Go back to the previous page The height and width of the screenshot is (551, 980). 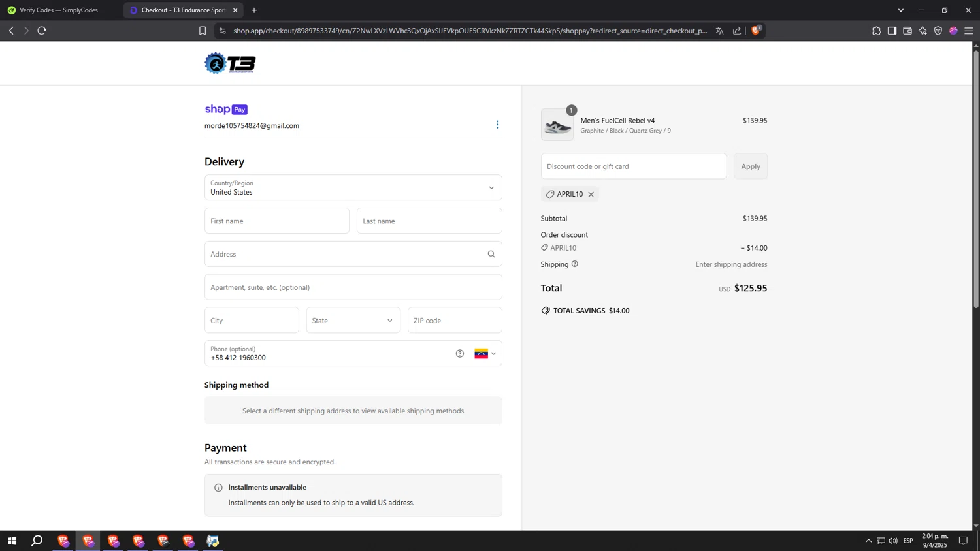tap(11, 31)
